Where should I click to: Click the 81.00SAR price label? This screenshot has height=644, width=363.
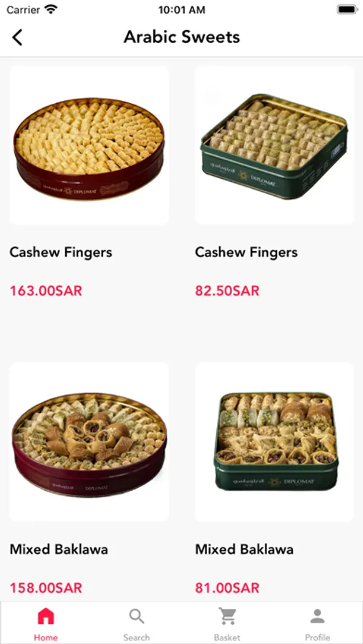coord(228,587)
